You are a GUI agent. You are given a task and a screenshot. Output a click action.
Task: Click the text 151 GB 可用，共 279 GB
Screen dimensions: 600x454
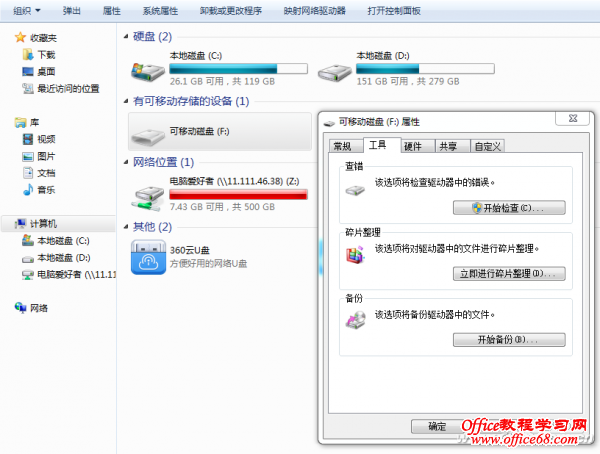click(x=408, y=81)
